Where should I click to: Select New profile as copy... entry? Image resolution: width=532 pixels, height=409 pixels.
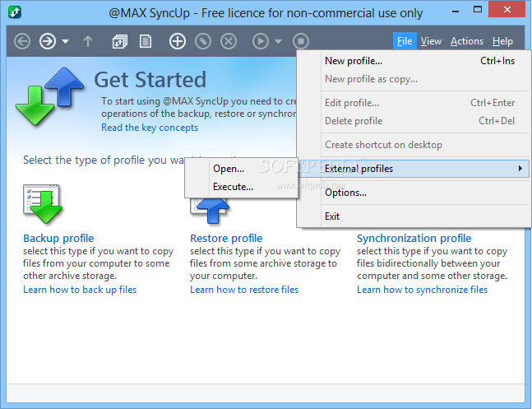(414, 79)
